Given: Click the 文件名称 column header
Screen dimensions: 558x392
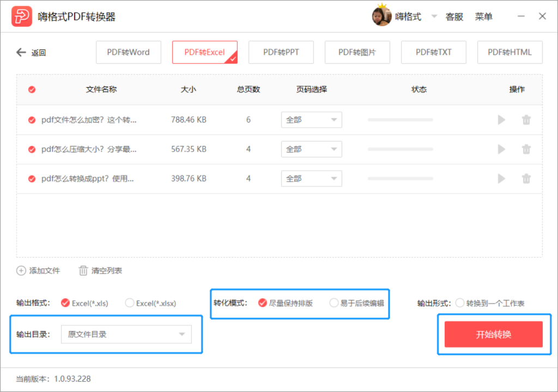Looking at the screenshot, I should tap(101, 89).
